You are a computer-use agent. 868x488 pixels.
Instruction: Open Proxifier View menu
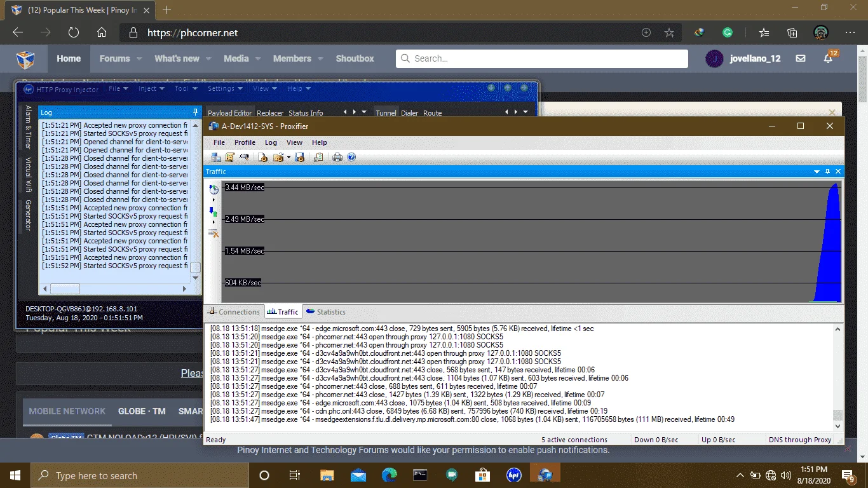tap(294, 142)
